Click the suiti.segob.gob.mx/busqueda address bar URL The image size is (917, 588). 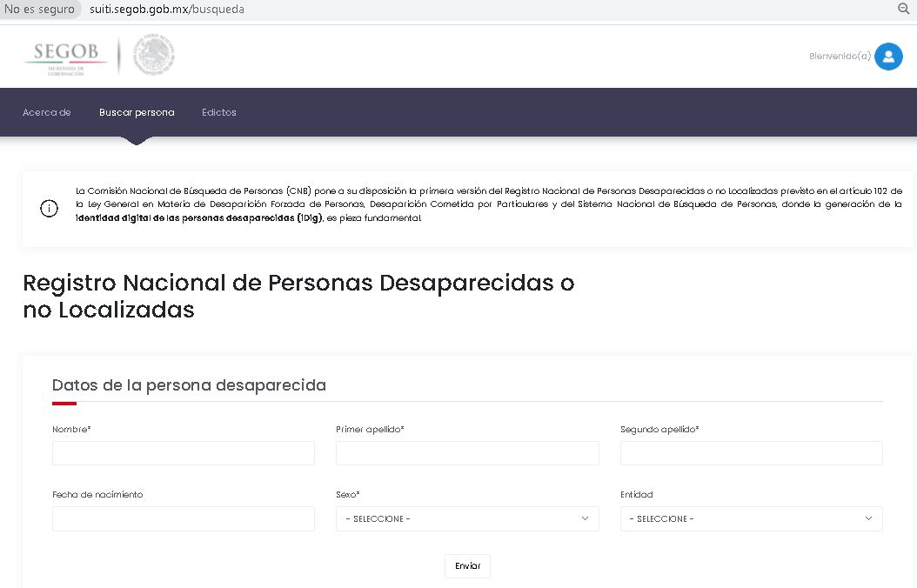click(x=167, y=10)
